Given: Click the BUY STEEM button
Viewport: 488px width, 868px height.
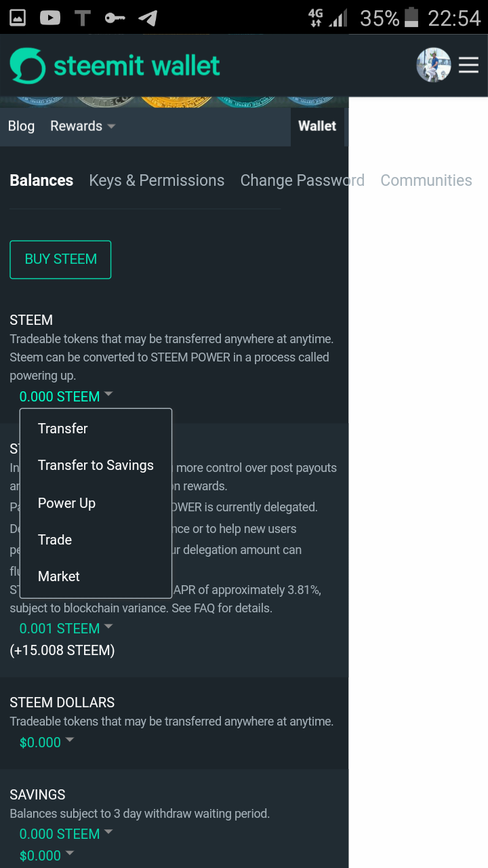Looking at the screenshot, I should [60, 259].
